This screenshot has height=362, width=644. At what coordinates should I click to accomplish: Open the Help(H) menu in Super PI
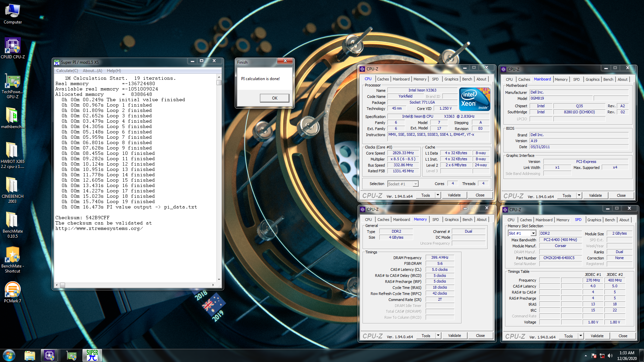point(114,71)
